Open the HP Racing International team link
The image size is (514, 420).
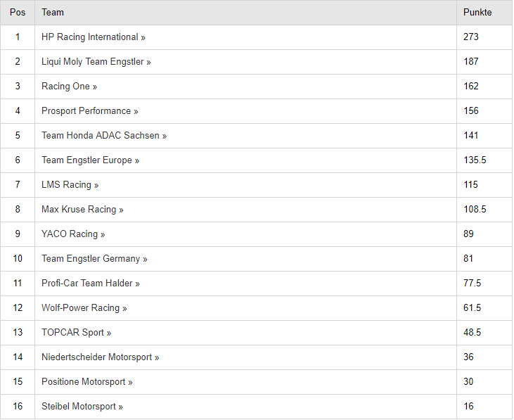pos(93,37)
